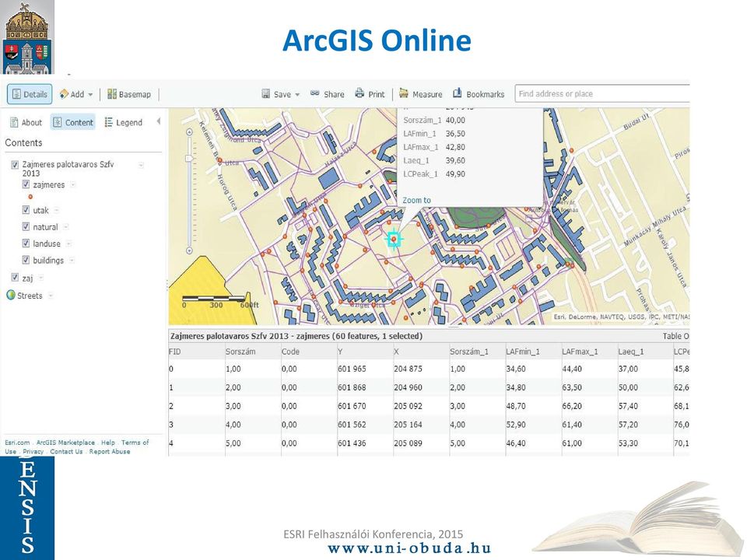Select table cell 601 965
Screen dimensions: 747x560
click(x=352, y=369)
